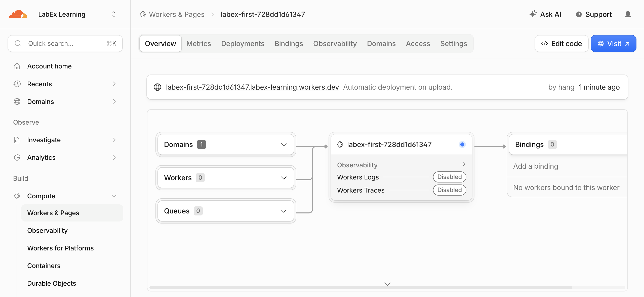Viewport: 644px width, 297px height.
Task: Click the Cloudflare logo icon
Action: click(18, 14)
